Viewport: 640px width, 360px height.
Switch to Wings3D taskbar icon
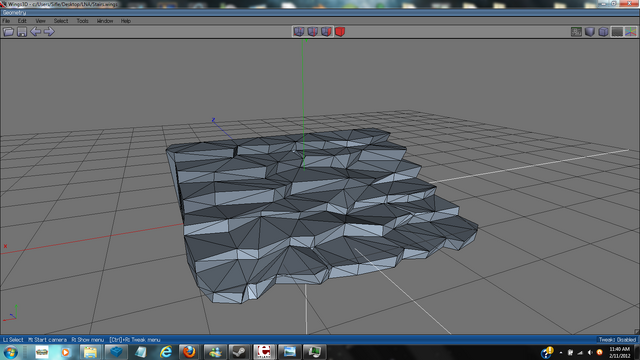click(314, 352)
